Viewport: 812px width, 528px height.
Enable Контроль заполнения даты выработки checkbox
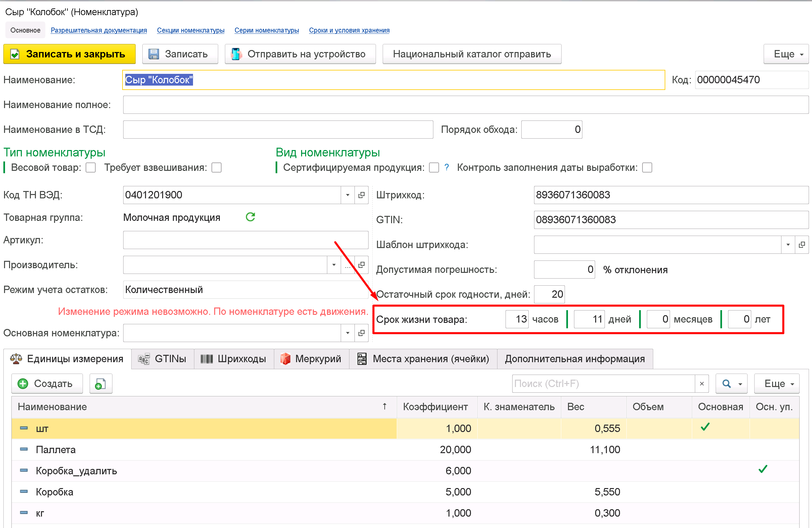[647, 167]
